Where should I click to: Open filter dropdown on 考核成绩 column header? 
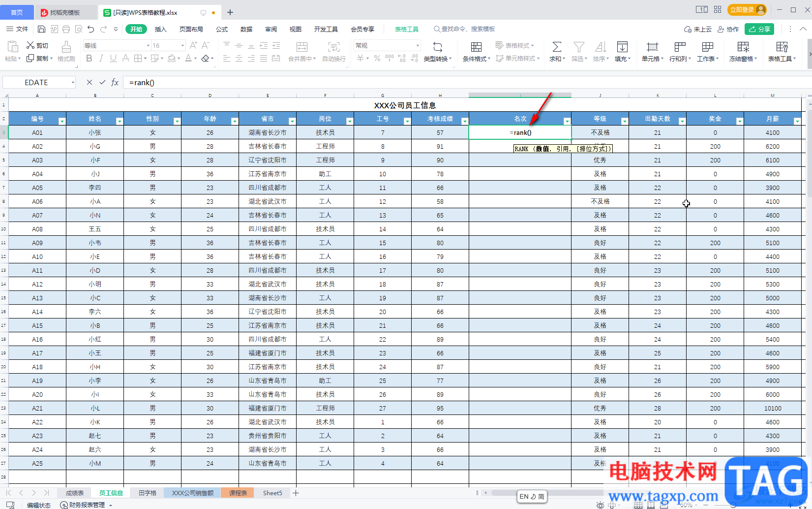click(x=464, y=121)
